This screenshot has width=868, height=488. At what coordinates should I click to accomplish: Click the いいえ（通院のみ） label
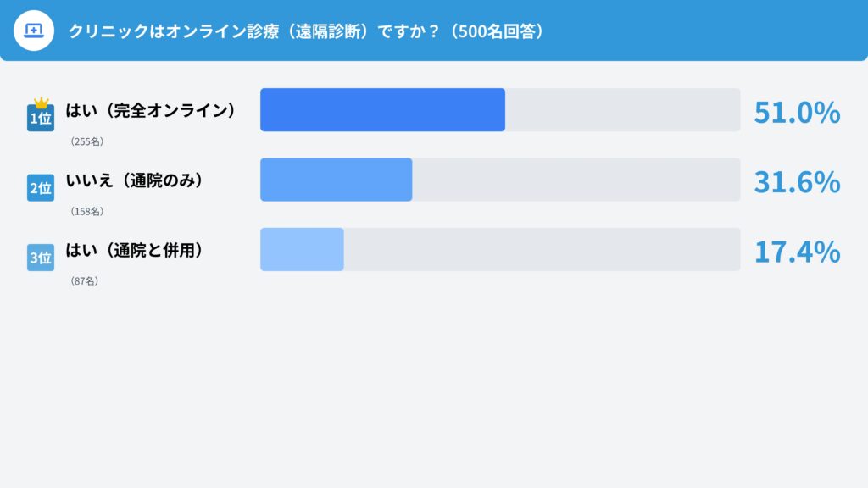pyautogui.click(x=136, y=180)
